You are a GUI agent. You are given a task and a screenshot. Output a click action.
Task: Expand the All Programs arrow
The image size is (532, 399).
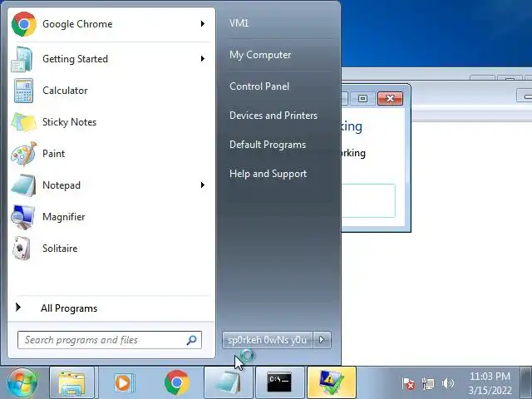tap(18, 308)
